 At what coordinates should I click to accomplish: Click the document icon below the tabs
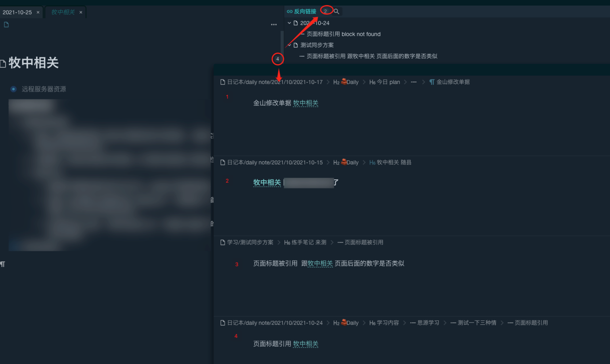tap(6, 25)
